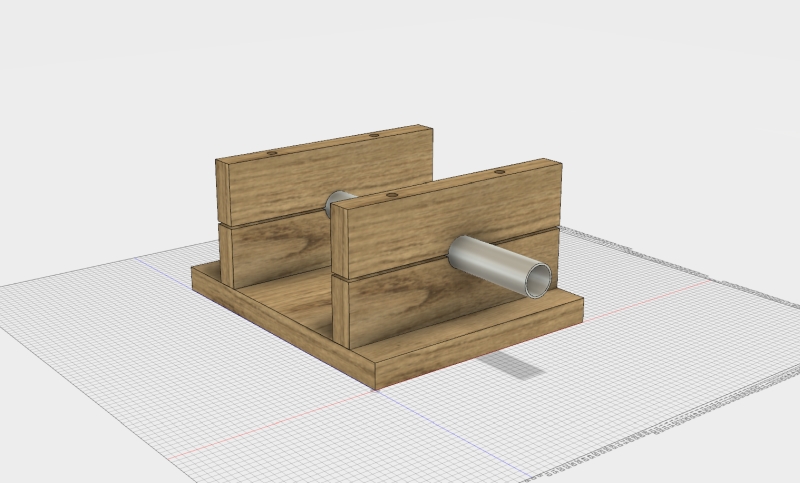Select the top face of the rear wall
The image size is (800, 483).
tap(322, 144)
